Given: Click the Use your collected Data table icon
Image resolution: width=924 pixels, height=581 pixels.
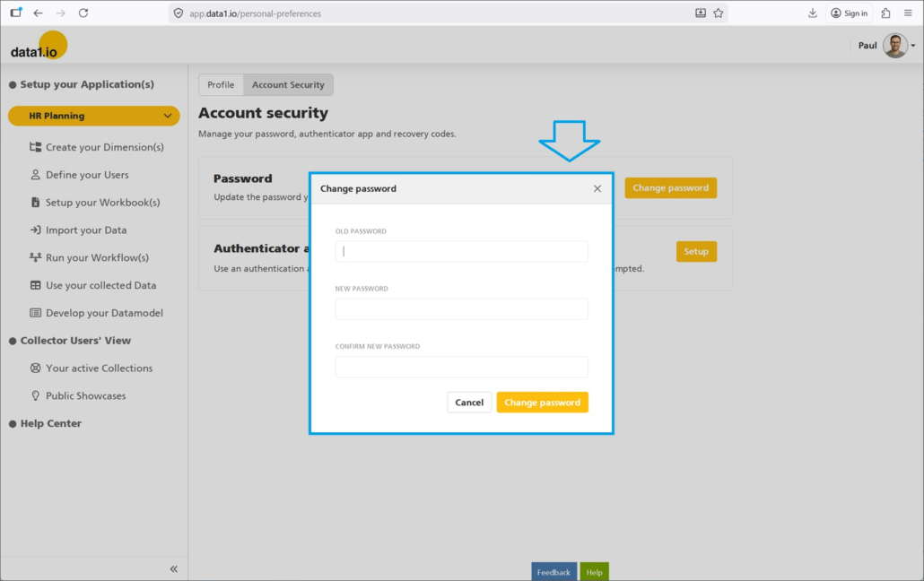Looking at the screenshot, I should tap(36, 285).
